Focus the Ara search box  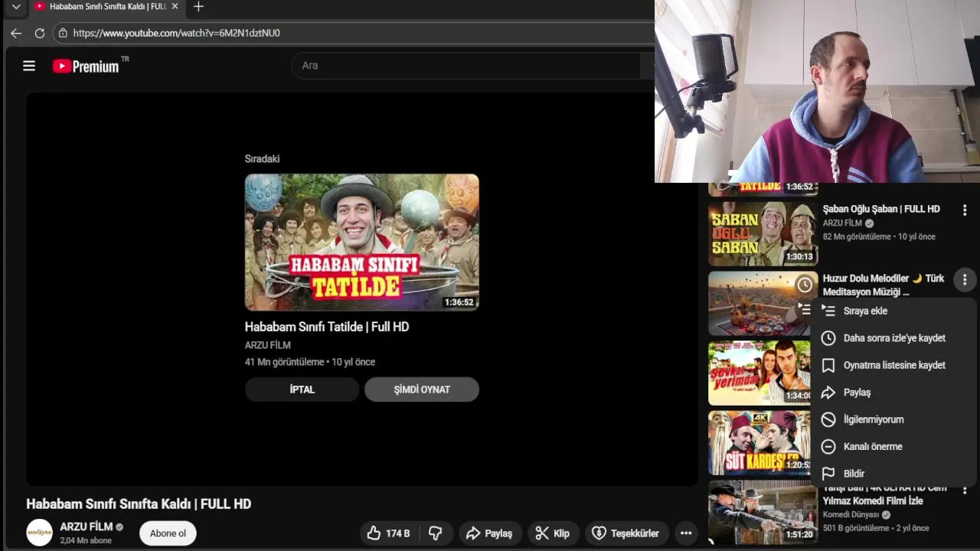[x=465, y=66]
